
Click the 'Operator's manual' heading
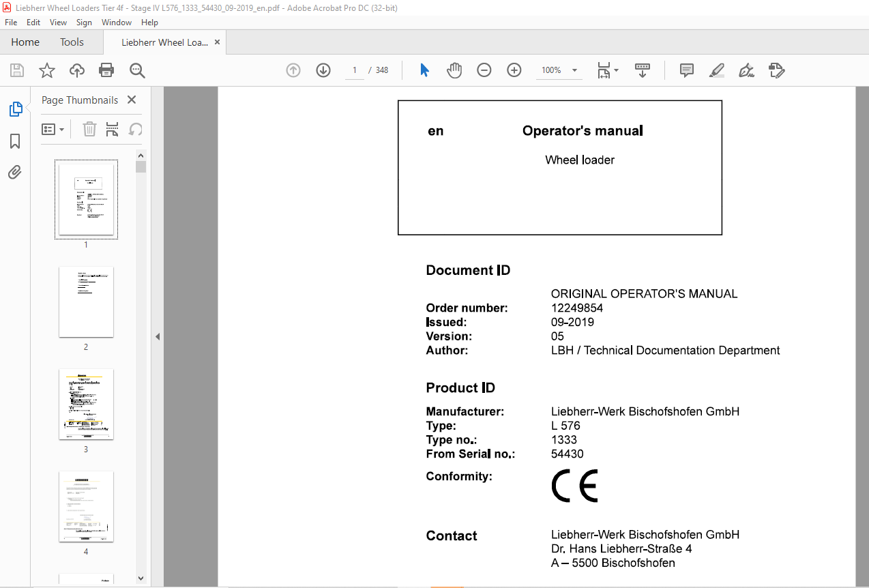[583, 131]
